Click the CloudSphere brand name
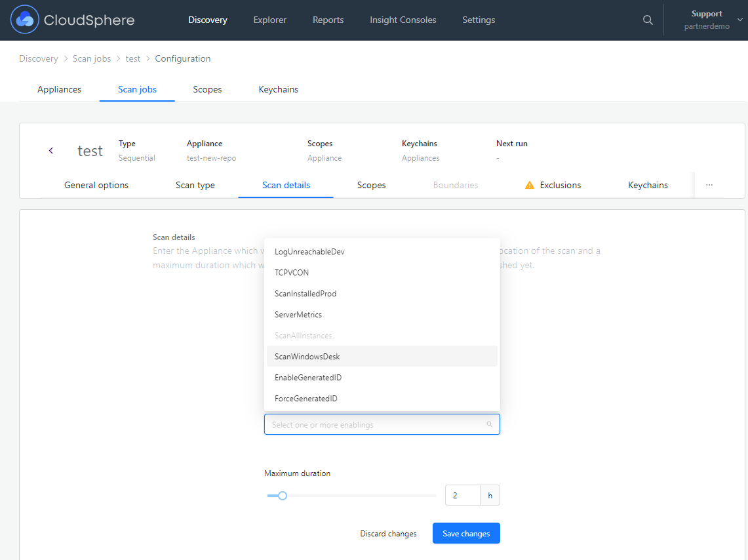This screenshot has width=748, height=560. pos(89,20)
